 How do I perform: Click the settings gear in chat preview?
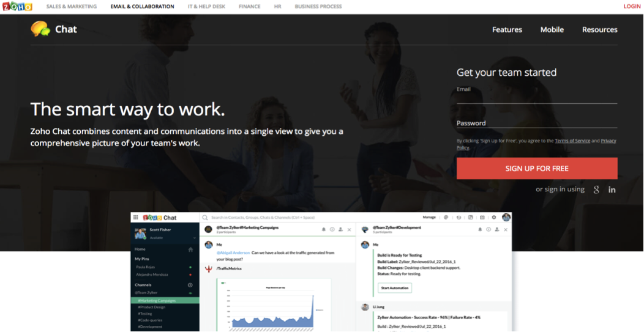(494, 217)
